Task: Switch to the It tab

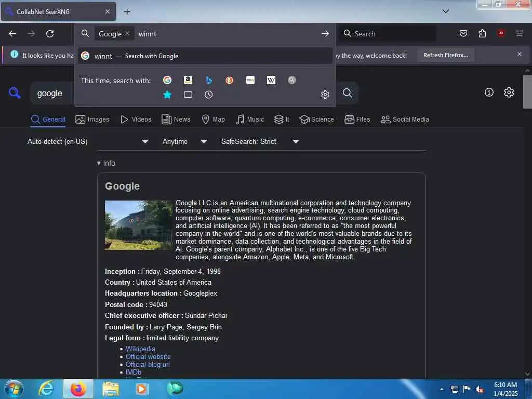Action: [x=282, y=119]
